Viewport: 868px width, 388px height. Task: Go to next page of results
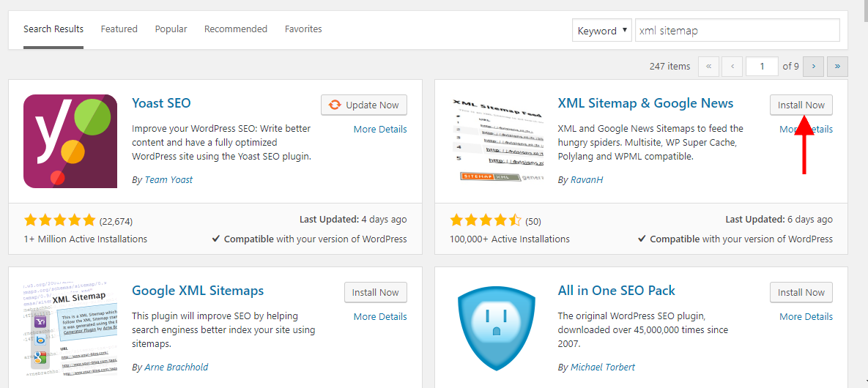pos(813,67)
